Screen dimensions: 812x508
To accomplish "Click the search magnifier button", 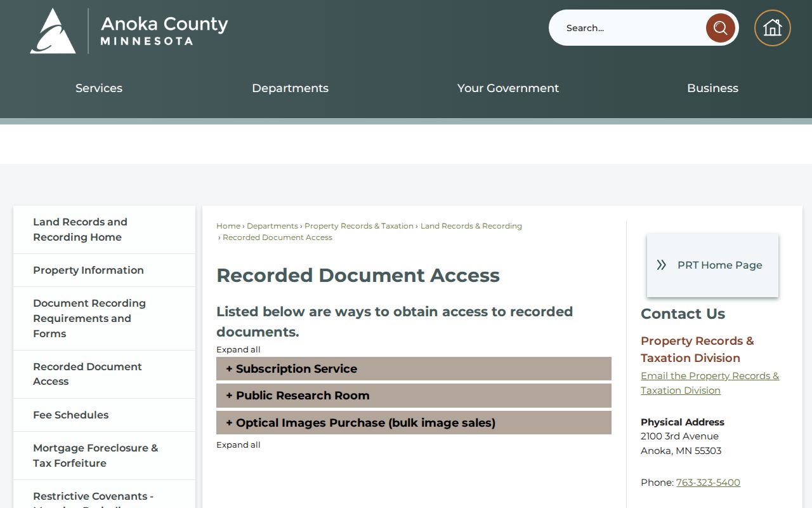I will pos(721,28).
